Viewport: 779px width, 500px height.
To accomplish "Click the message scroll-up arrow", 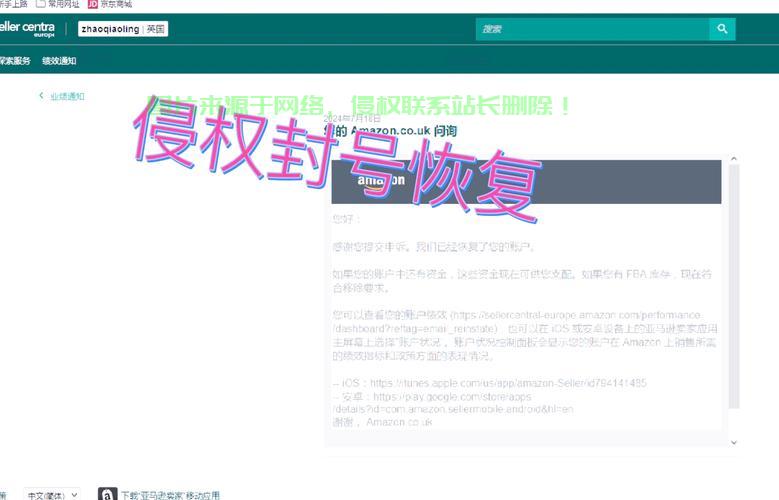I will 734,159.
